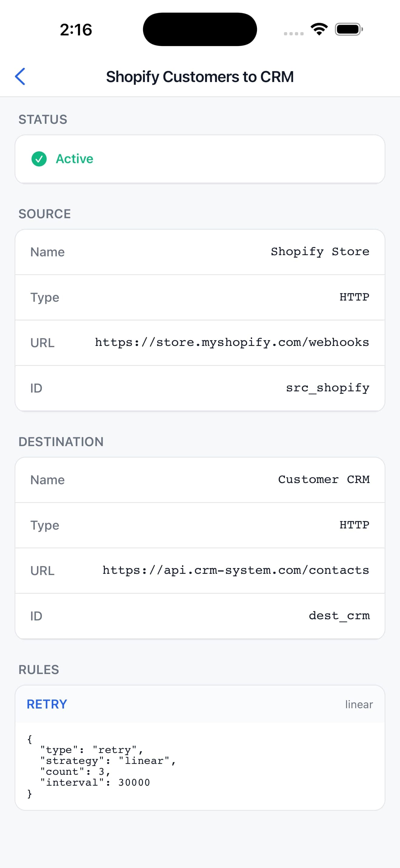Tap the retry rule JSON code block
The height and width of the screenshot is (868, 400).
[x=200, y=766]
